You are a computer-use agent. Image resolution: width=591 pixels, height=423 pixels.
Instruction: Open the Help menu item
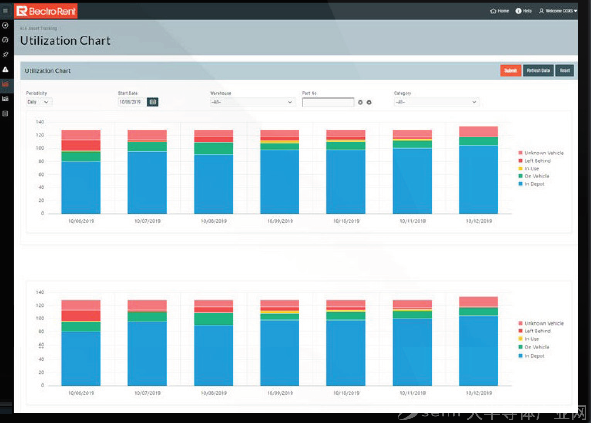pyautogui.click(x=524, y=11)
